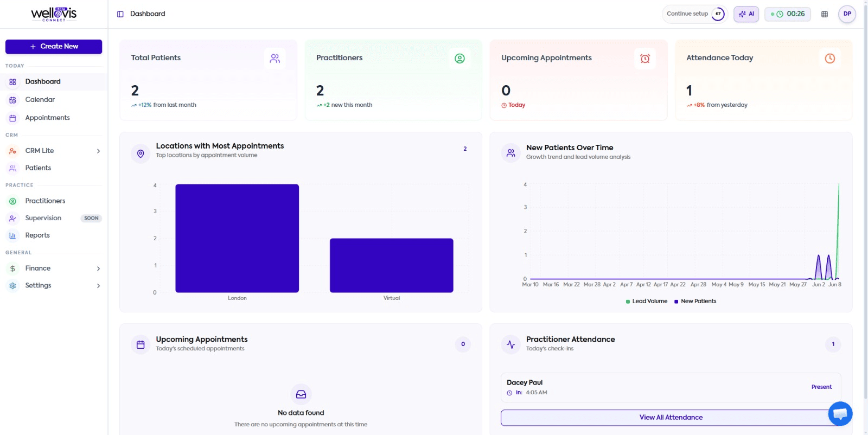The image size is (868, 435).
Task: Click the SOON badge next to Supervision
Action: tap(91, 218)
